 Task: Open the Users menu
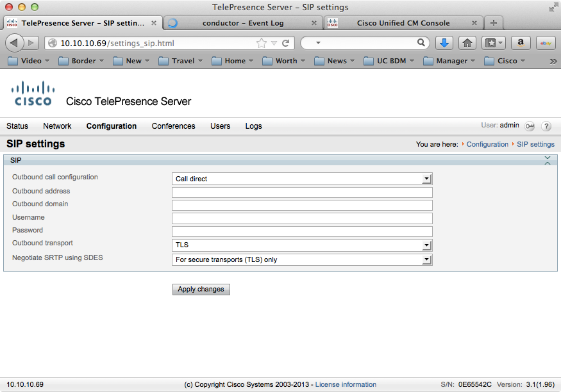coord(220,126)
